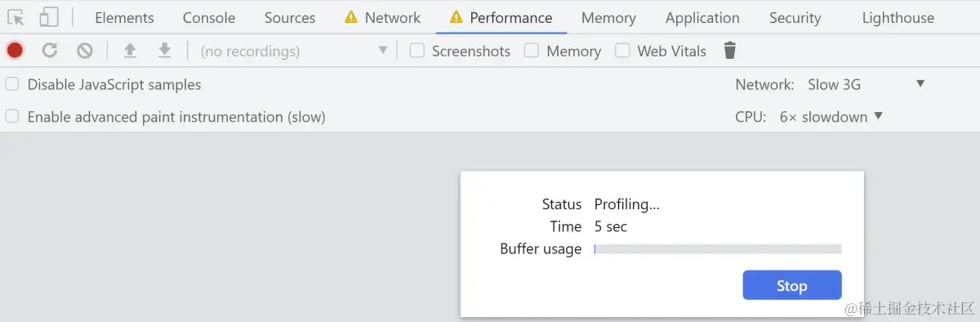Open the CPU 6× slowdown dropdown
Viewport: 980px width, 322px height.
pos(831,117)
